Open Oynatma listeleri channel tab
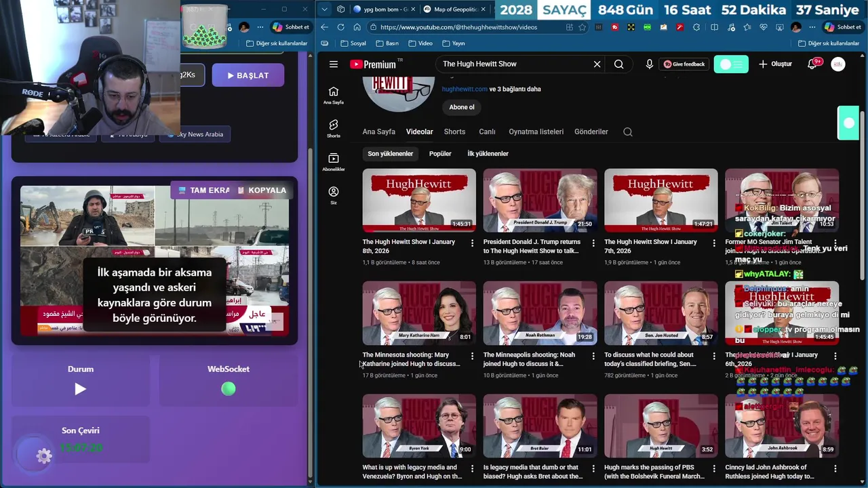This screenshot has height=488, width=868. tap(536, 132)
